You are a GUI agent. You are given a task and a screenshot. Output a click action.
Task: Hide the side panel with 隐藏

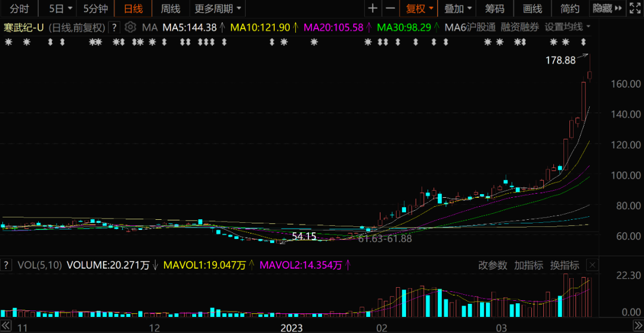coord(608,8)
